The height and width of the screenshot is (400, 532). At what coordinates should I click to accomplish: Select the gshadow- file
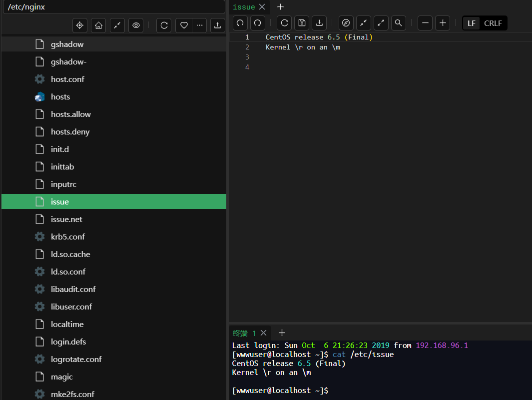114,62
